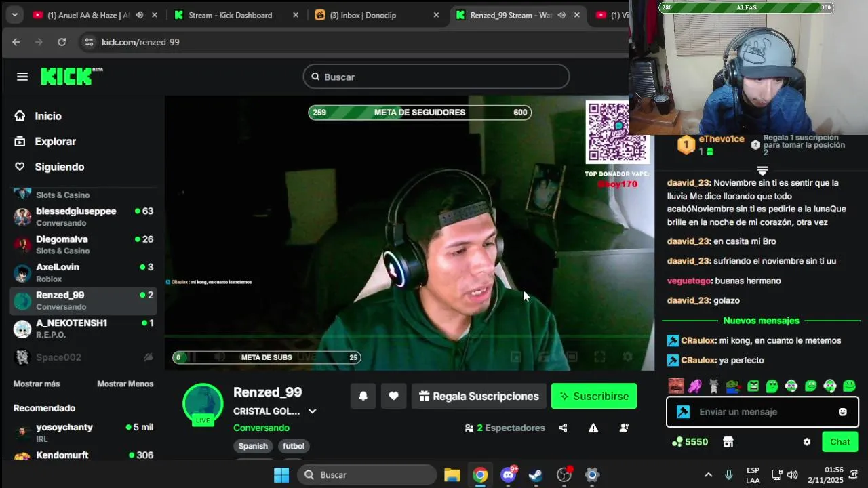Click the share stream icon
The width and height of the screenshot is (868, 488).
[x=563, y=428]
